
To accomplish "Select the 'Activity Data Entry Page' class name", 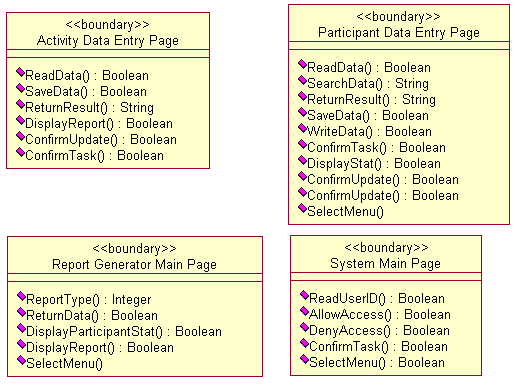I will coord(108,41).
